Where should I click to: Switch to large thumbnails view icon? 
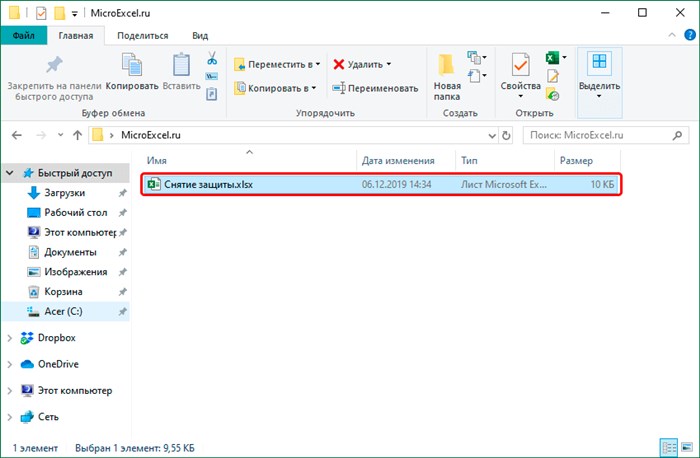(688, 448)
